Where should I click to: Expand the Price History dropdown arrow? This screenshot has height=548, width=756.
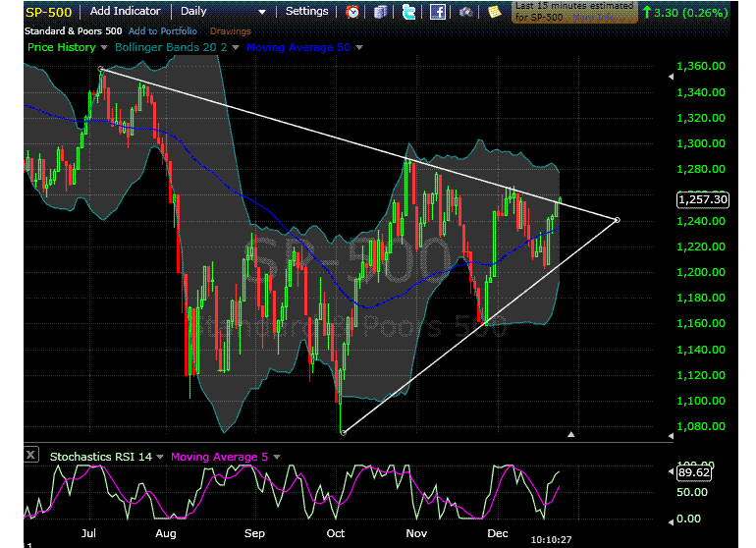click(x=104, y=48)
